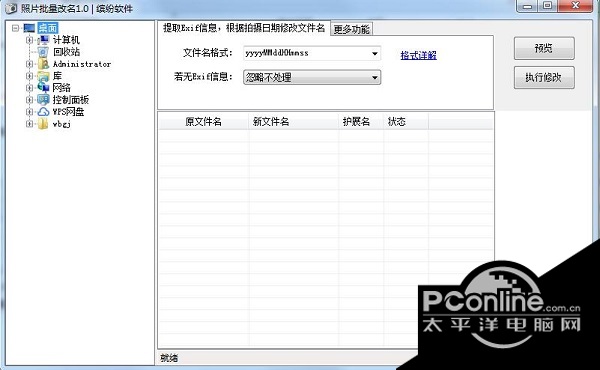The width and height of the screenshot is (600, 370).
Task: Select vbgj label in folder tree
Action: [62, 124]
